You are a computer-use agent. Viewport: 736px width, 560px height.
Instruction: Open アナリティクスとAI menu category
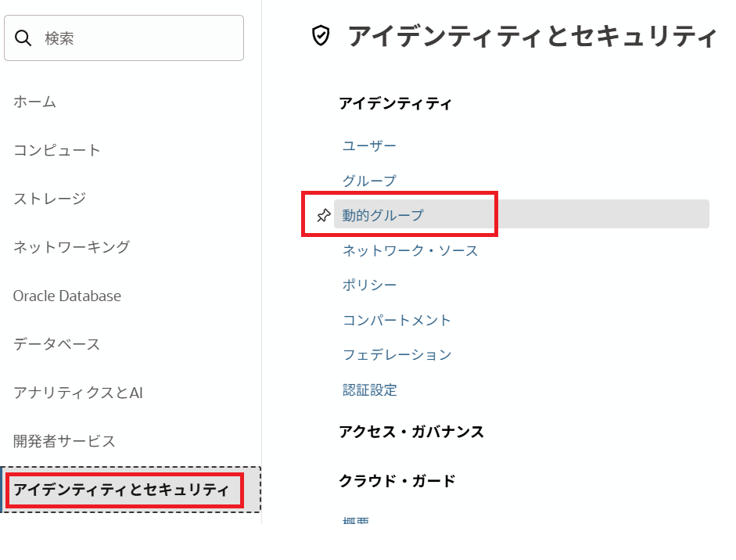coord(78,393)
